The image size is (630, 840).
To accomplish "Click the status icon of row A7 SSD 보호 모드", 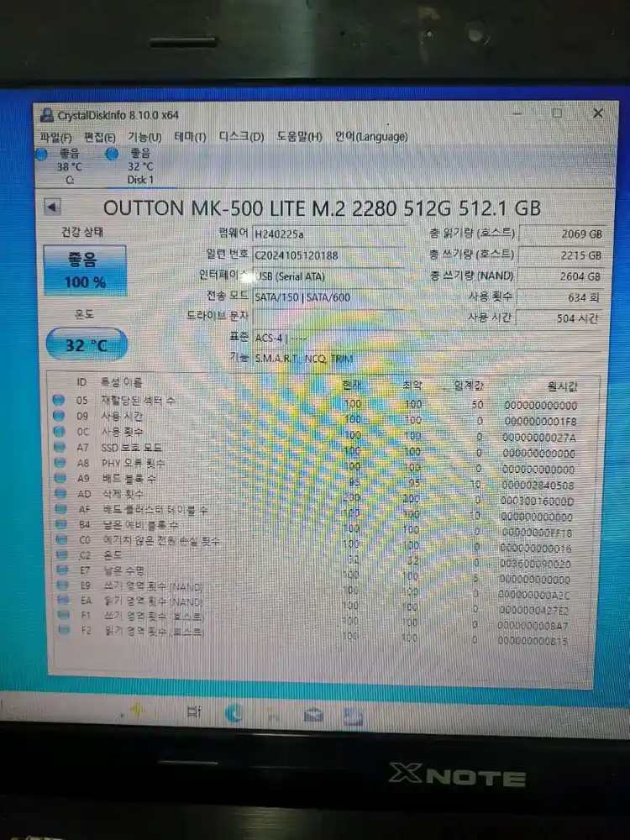I will 60,447.
